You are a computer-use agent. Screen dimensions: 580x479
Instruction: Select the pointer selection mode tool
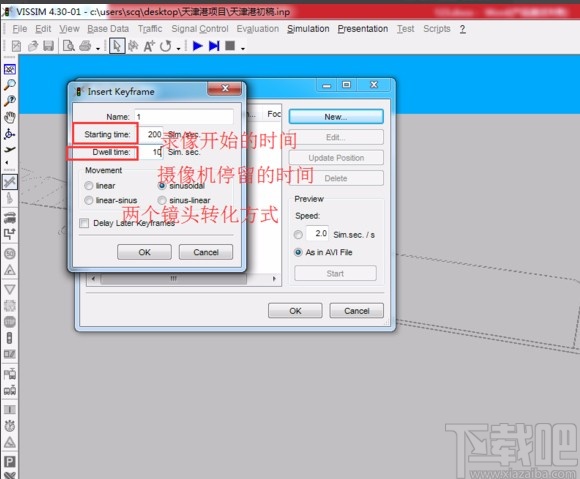click(117, 46)
